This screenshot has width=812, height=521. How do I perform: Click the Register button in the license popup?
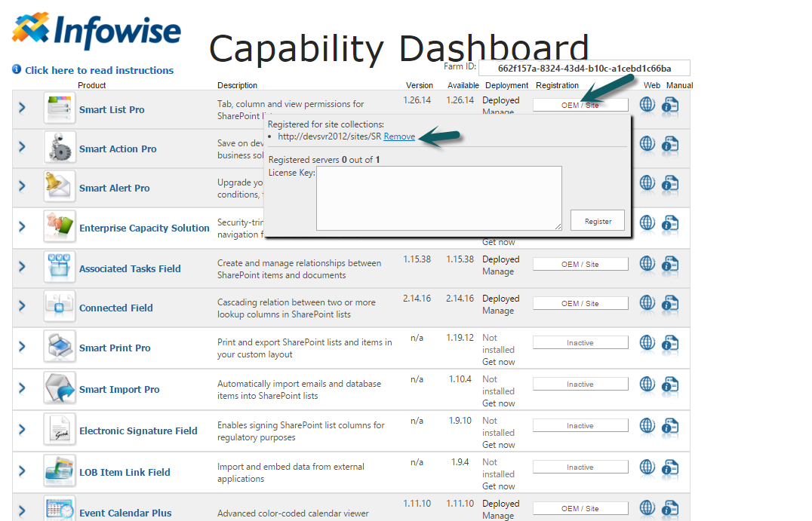tap(598, 221)
